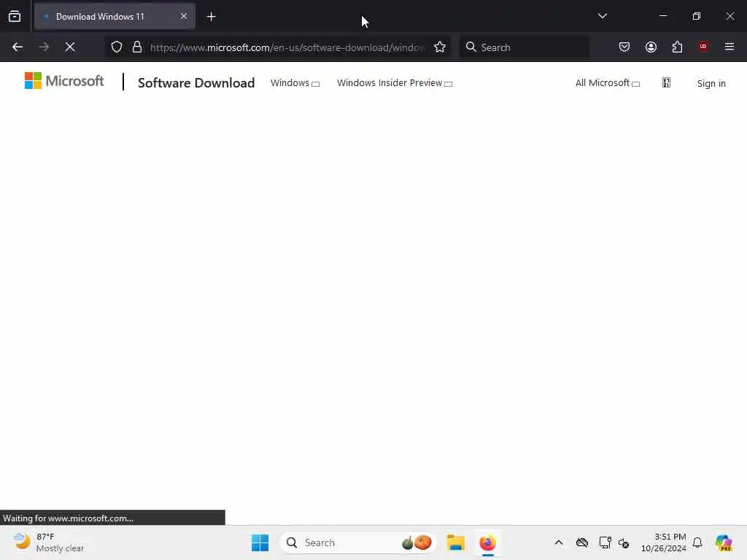The width and height of the screenshot is (747, 560).
Task: Show hidden system tray icons
Action: coord(559,542)
